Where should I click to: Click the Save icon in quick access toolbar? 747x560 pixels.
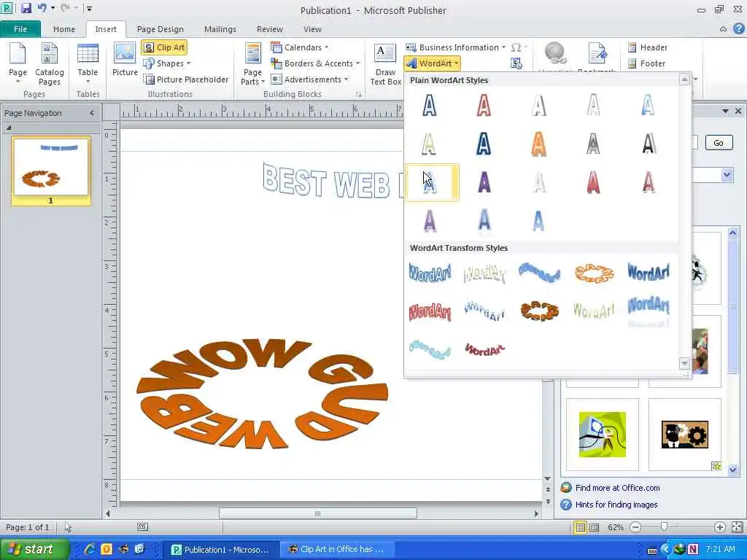point(26,8)
